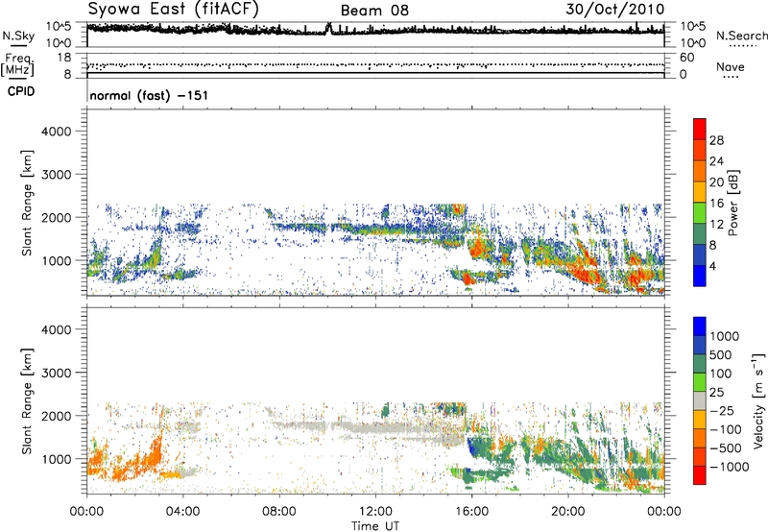Click the date '30/Oct/2010'

pyautogui.click(x=615, y=10)
